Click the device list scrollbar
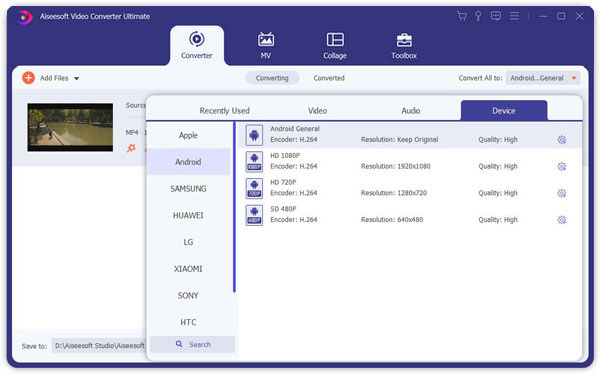This screenshot has width=600, height=374. tap(234, 207)
